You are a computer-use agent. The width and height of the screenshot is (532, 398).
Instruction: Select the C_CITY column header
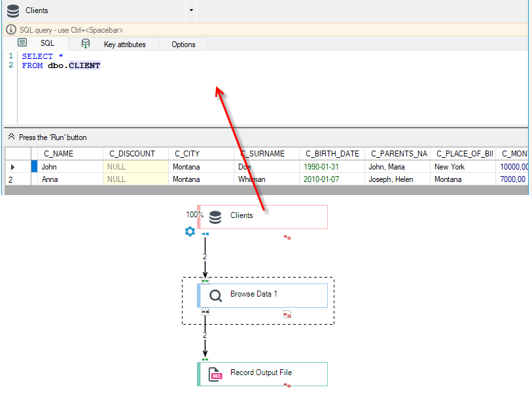coord(201,154)
